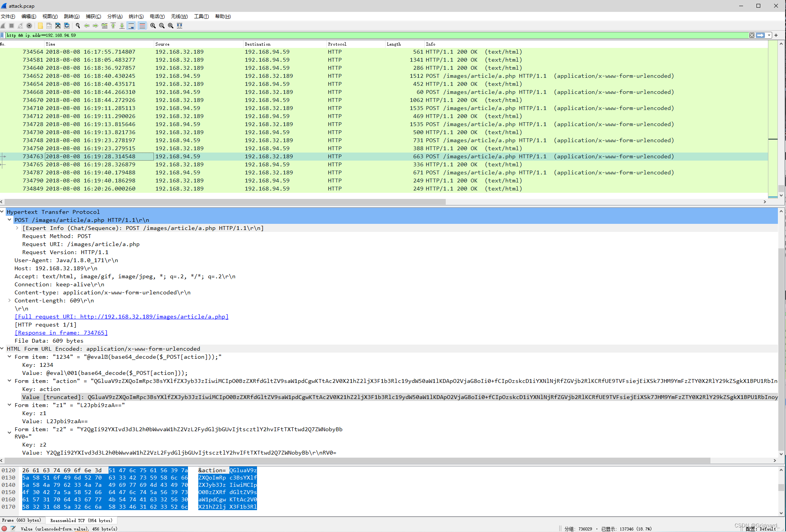Image resolution: width=786 pixels, height=532 pixels.
Task: Go back to previous packet arrow
Action: pyautogui.click(x=87, y=26)
